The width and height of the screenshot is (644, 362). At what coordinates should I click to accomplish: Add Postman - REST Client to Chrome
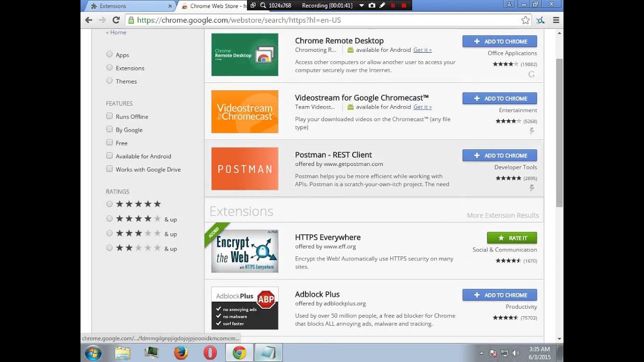click(x=500, y=155)
